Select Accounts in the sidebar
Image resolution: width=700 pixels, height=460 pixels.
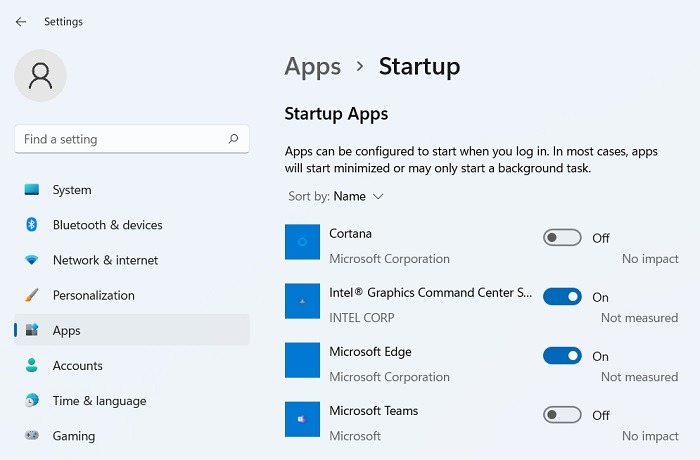tap(132, 365)
